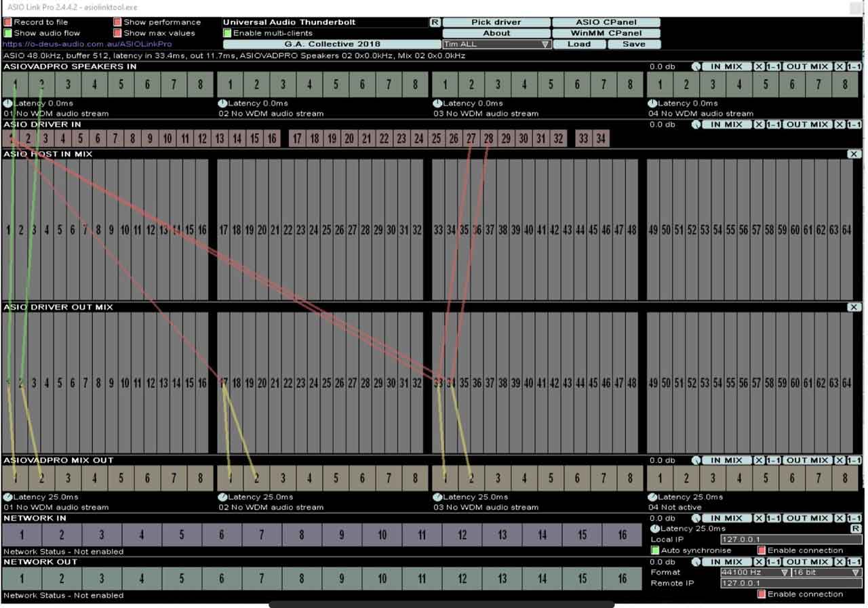Click the X after OUT MIX on Network In row
Viewport: 868px width, 608px height.
click(x=840, y=519)
